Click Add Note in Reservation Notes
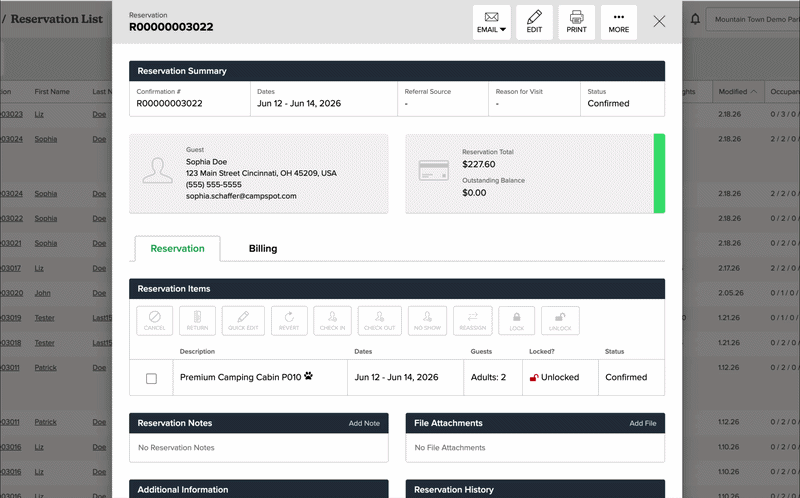The width and height of the screenshot is (800, 498). coord(364,423)
